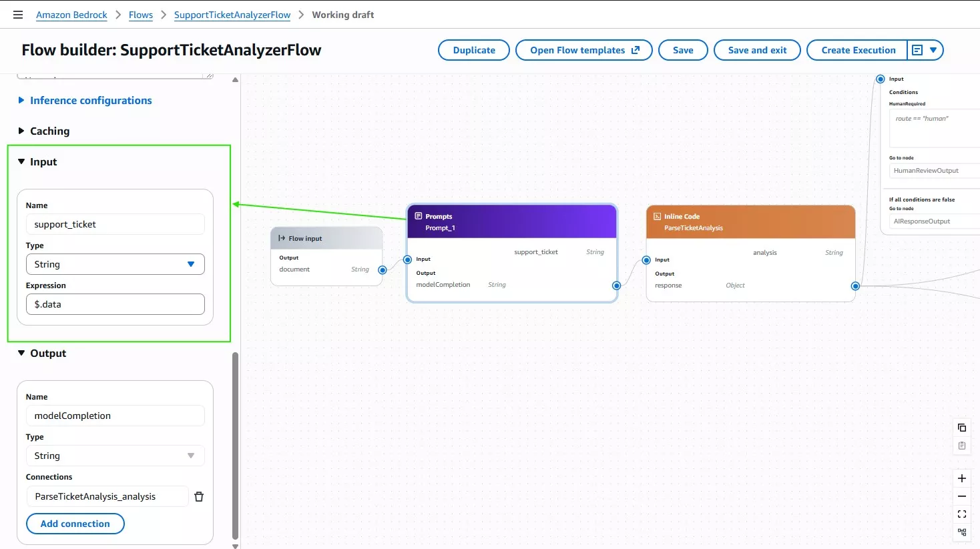Expand the Caching section

pos(44,131)
